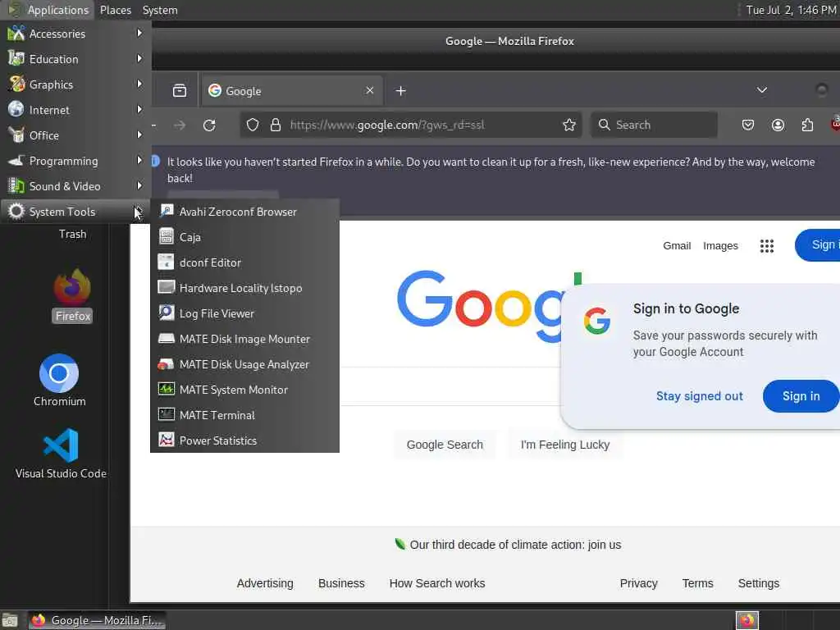This screenshot has height=630, width=840.
Task: Open How Search works link
Action: (436, 583)
